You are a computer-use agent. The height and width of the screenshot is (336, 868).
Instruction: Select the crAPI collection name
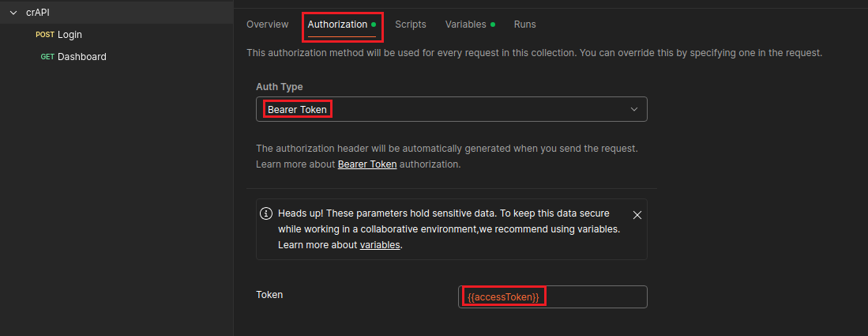point(37,13)
